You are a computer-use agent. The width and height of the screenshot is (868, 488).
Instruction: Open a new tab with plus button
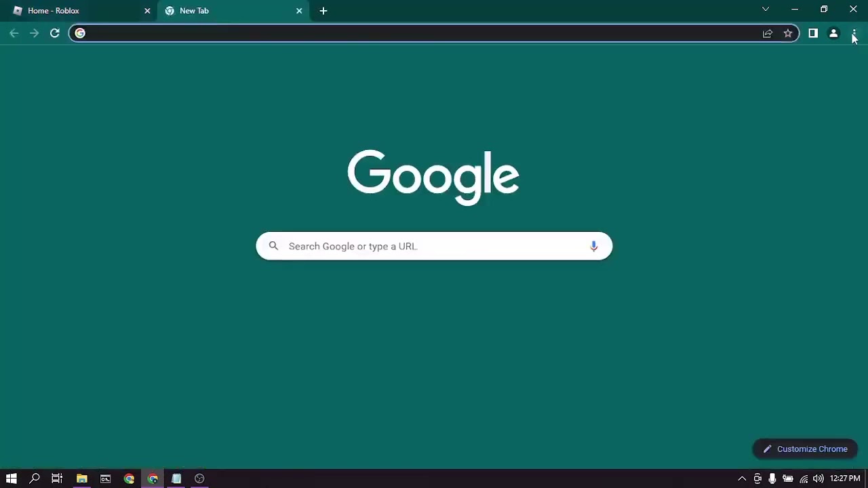323,11
